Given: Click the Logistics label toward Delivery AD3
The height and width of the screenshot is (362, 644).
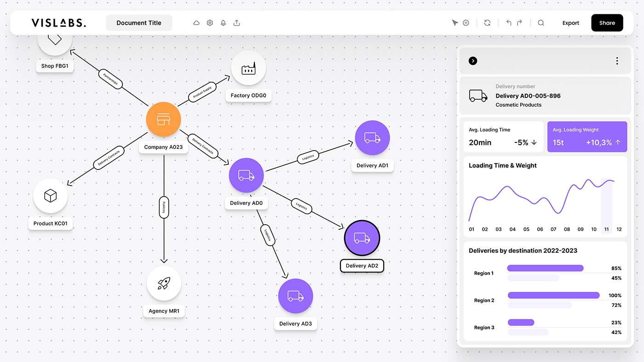Looking at the screenshot, I should coord(268,235).
